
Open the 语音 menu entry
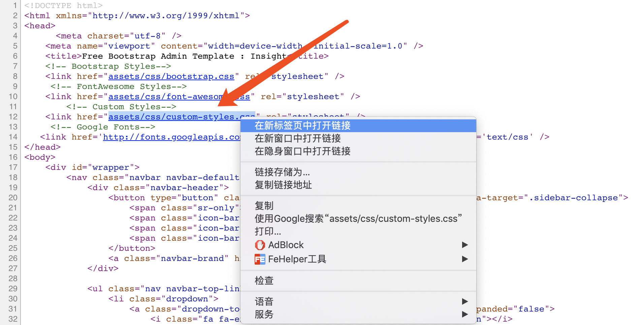click(358, 301)
